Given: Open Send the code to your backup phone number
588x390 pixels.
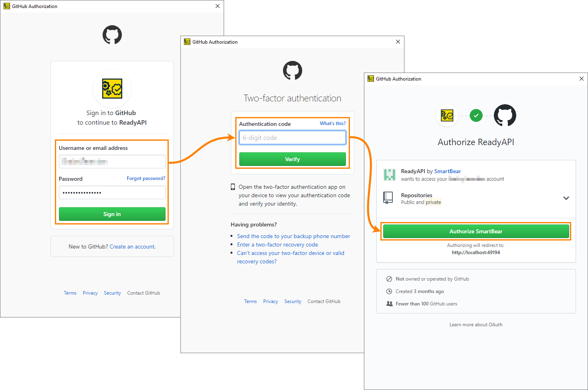Looking at the screenshot, I should click(x=293, y=236).
